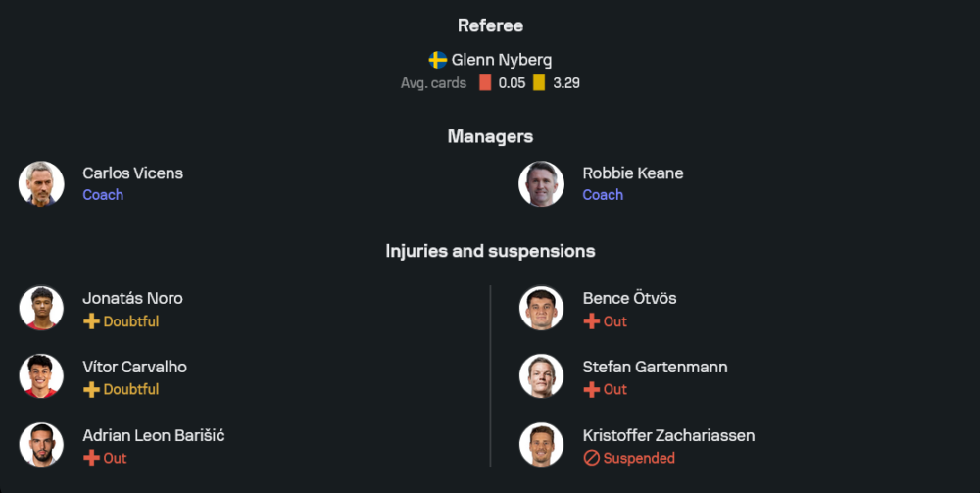Viewport: 980px width, 493px height.
Task: Click the red card icon in Avg. cards
Action: tap(485, 83)
